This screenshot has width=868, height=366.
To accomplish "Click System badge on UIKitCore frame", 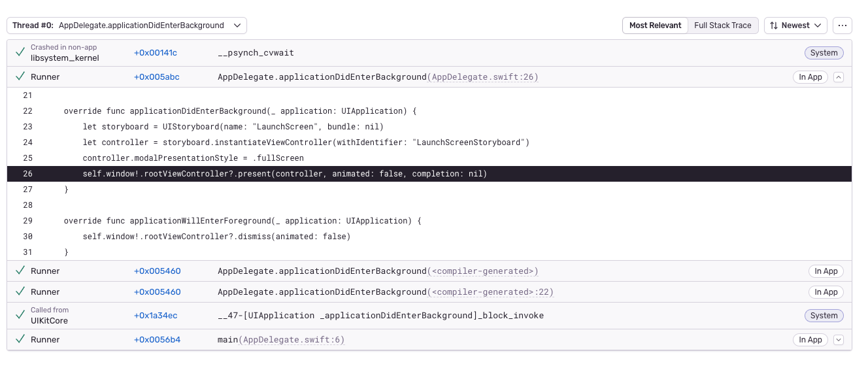I will pos(824,316).
